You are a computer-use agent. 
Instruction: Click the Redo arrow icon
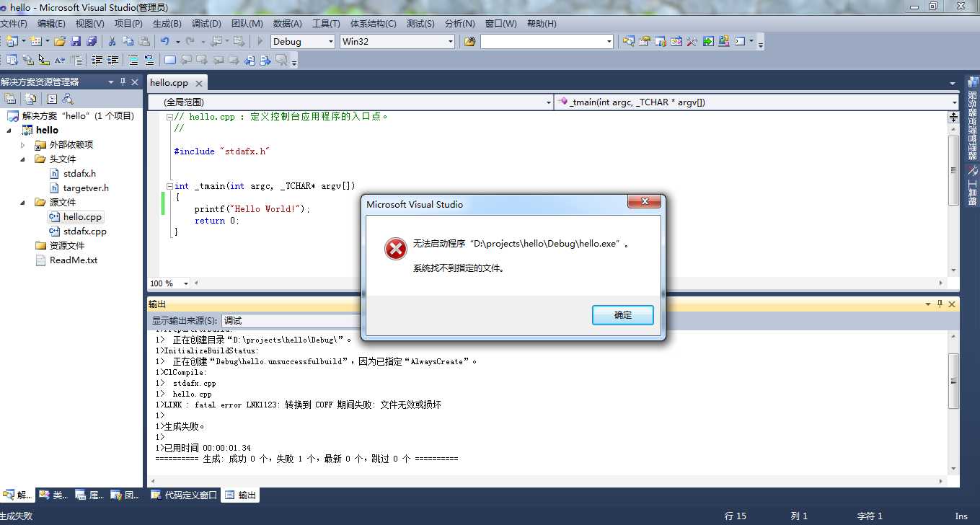(190, 41)
